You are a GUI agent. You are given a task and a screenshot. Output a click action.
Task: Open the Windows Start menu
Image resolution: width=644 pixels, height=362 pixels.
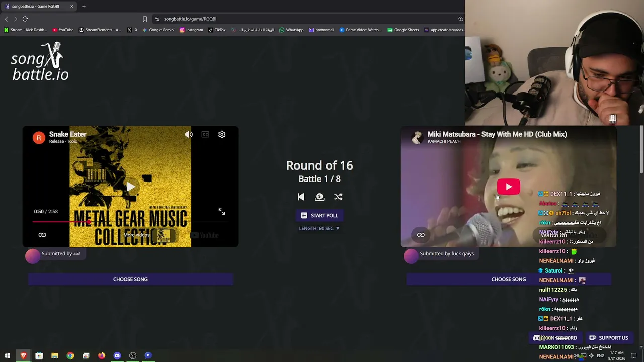point(7,356)
